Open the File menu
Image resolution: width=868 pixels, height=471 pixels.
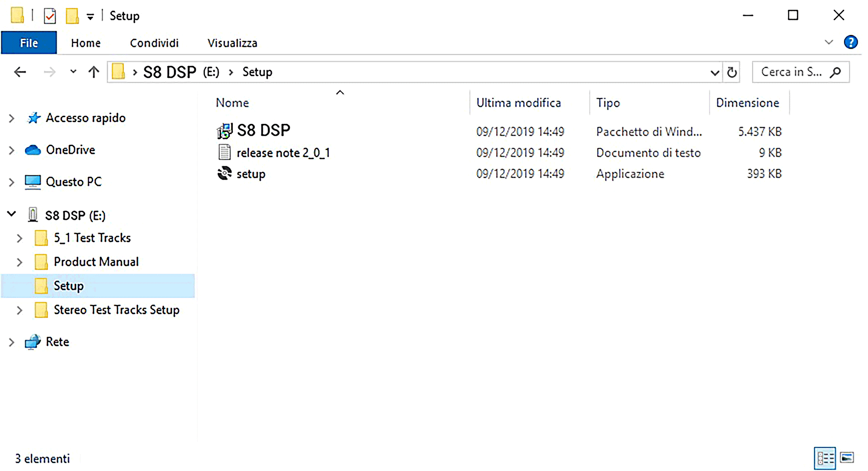point(29,43)
